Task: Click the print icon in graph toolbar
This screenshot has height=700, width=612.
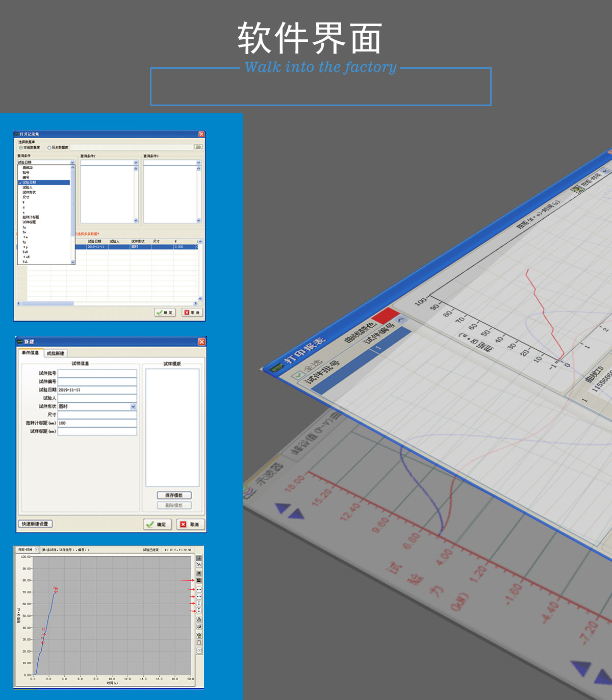Action: click(x=199, y=619)
